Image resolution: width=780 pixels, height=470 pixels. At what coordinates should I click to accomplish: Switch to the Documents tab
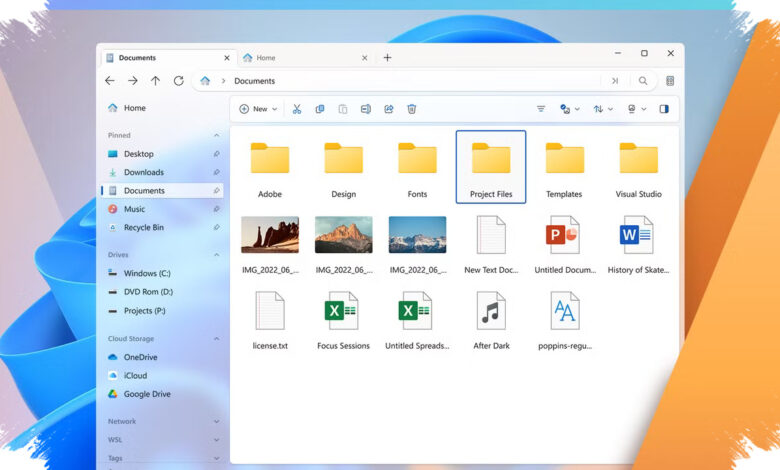pyautogui.click(x=168, y=58)
